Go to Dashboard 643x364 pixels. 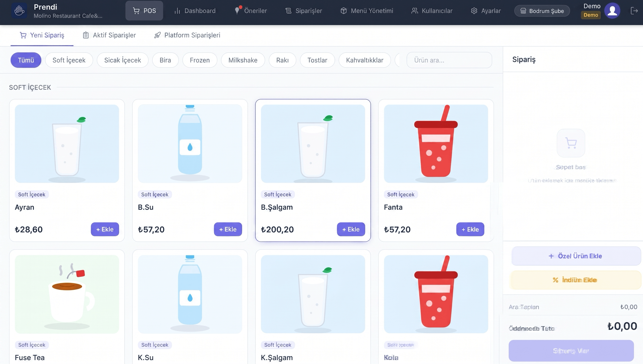click(x=195, y=11)
